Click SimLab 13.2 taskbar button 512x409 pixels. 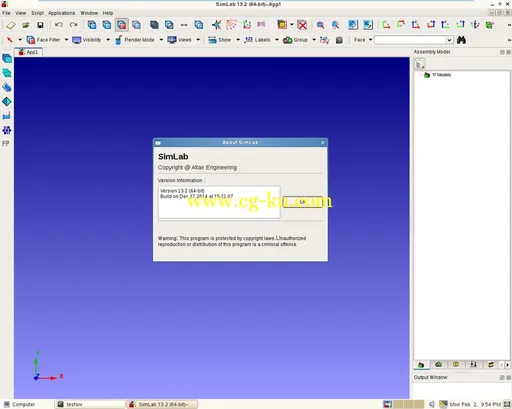[162, 404]
